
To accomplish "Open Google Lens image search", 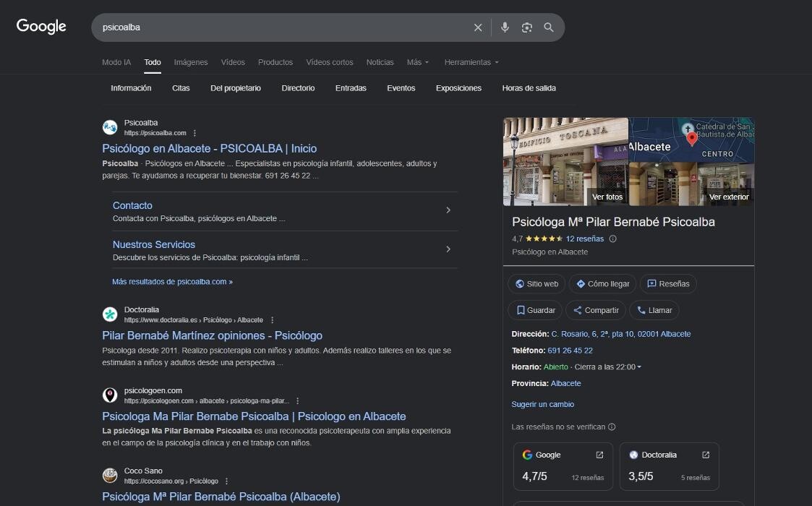I will [527, 27].
